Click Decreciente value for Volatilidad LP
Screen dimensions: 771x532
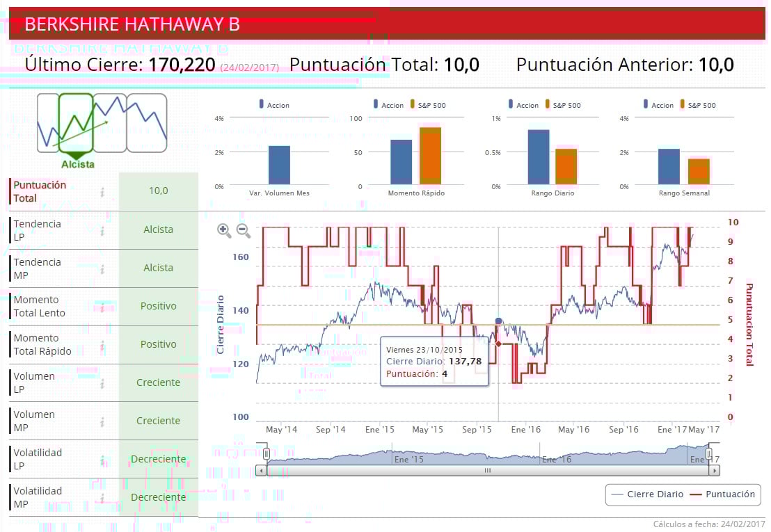[x=159, y=460]
